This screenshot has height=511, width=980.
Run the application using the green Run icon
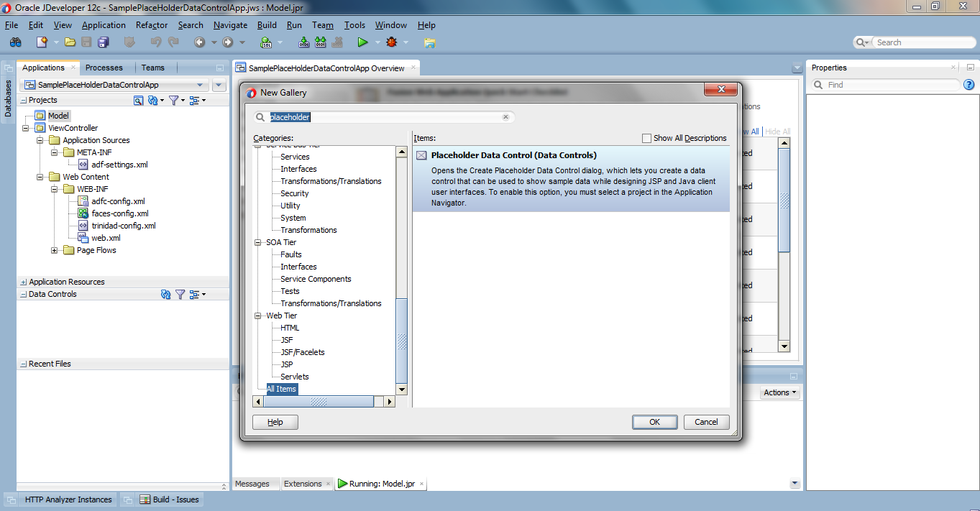coord(364,42)
